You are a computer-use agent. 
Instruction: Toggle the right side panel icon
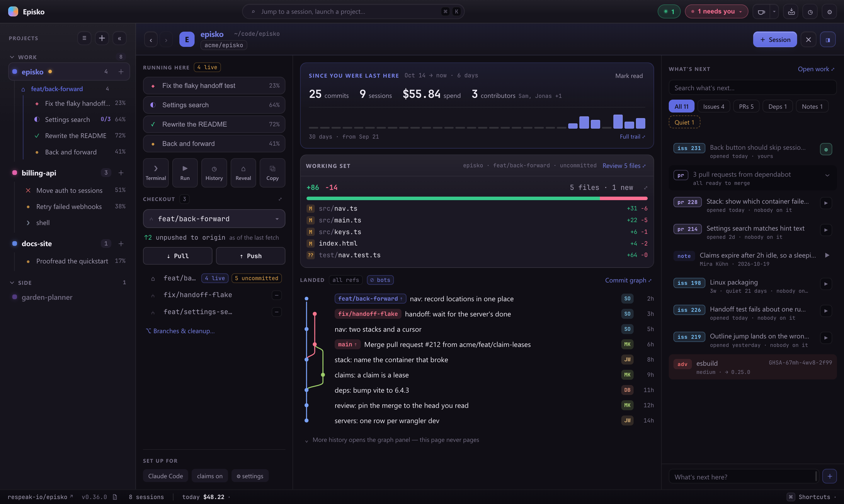[828, 39]
